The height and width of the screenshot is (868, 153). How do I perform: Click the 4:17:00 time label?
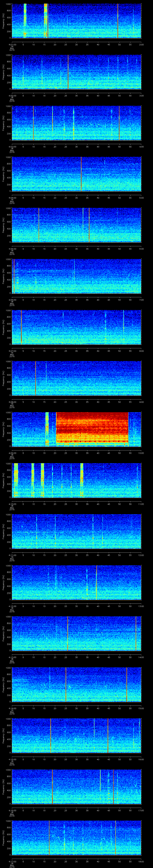point(12,861)
